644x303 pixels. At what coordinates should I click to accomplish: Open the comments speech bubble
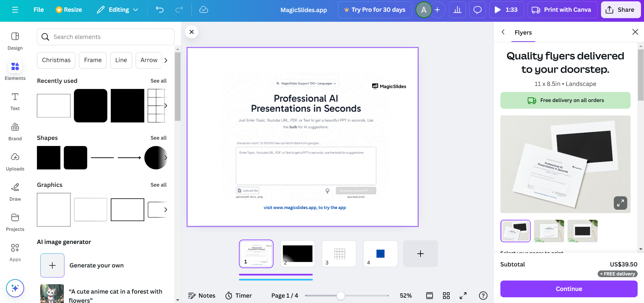477,10
